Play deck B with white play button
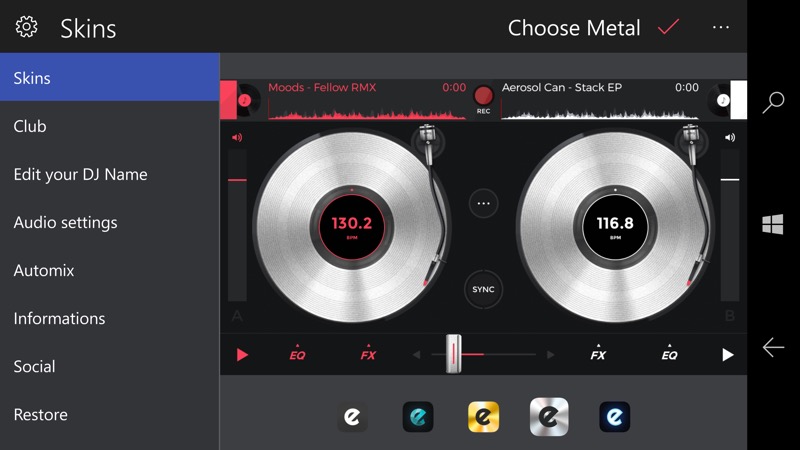Screen dimensions: 800x450 [x=728, y=355]
